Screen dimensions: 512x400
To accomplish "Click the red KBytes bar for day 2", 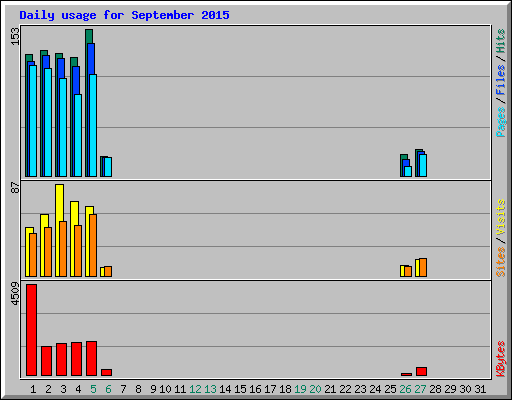I will click(x=46, y=361).
